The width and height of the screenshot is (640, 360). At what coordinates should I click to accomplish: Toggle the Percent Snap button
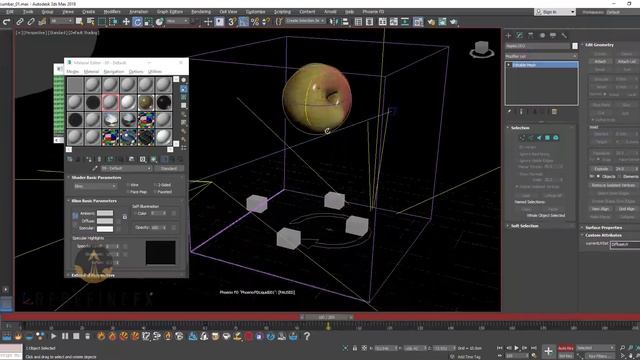pos(255,22)
